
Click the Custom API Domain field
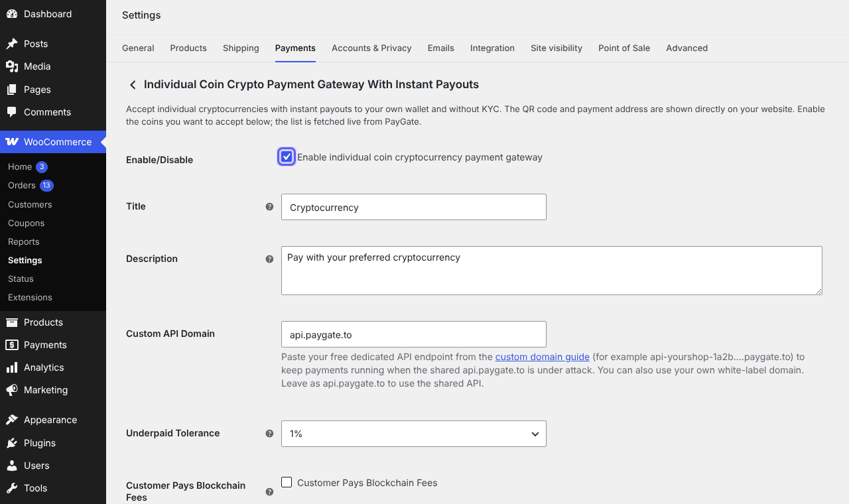click(414, 334)
